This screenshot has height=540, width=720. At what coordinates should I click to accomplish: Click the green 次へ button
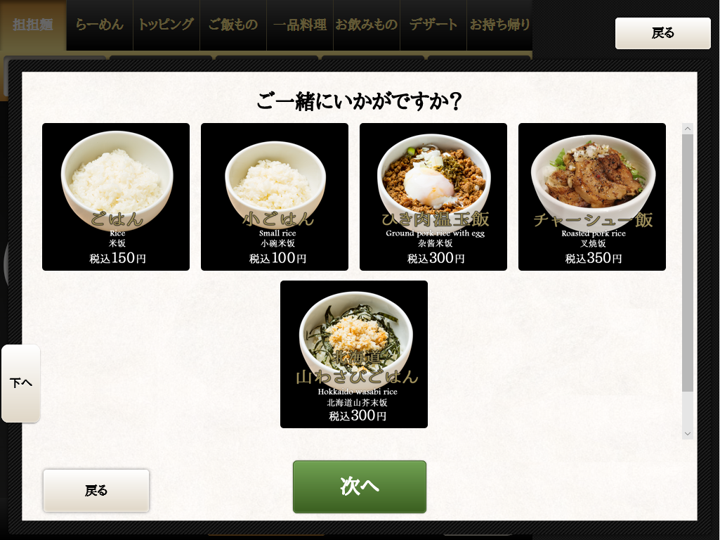click(360, 486)
